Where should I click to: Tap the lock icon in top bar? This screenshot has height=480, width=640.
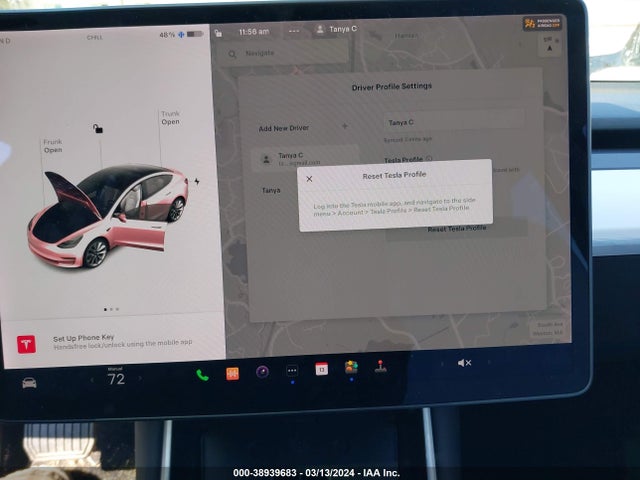click(x=218, y=33)
